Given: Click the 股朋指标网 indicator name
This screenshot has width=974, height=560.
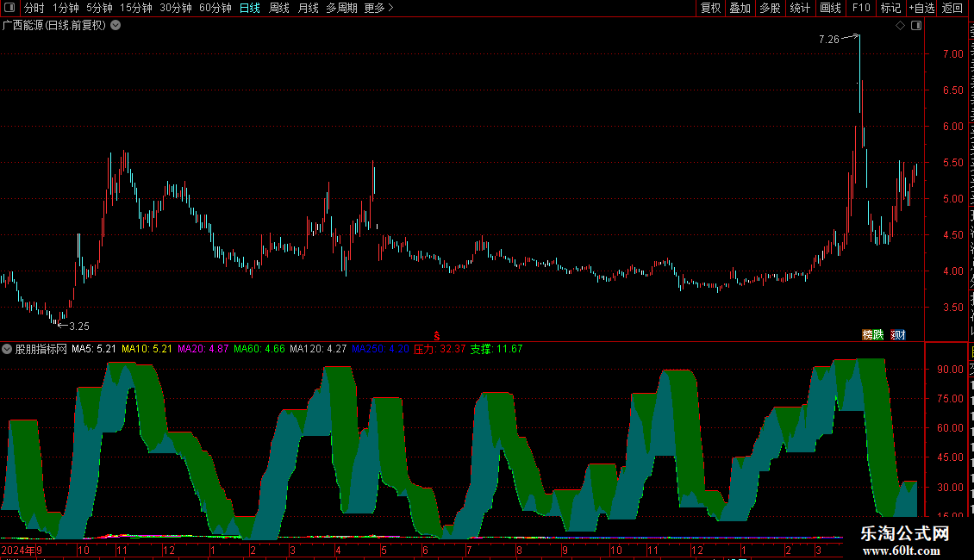Looking at the screenshot, I should [41, 349].
